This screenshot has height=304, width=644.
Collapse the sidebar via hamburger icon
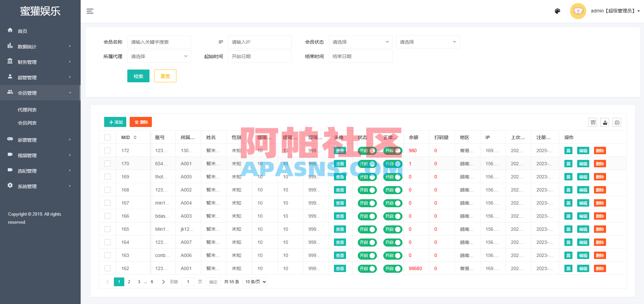click(90, 11)
